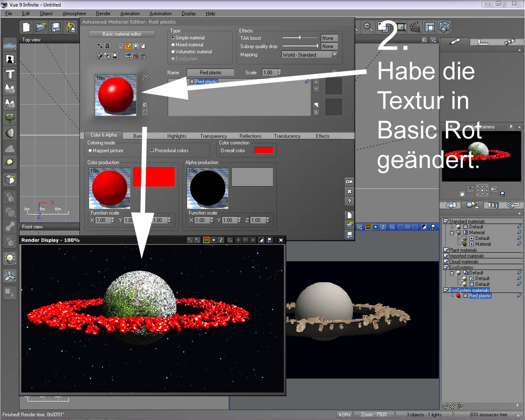Open the Subray quality drop None dropdown

329,46
